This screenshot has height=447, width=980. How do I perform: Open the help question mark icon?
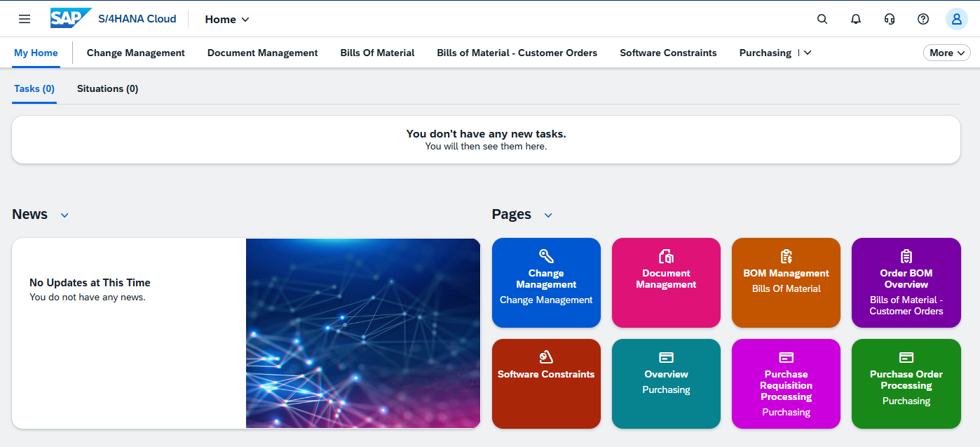[923, 19]
